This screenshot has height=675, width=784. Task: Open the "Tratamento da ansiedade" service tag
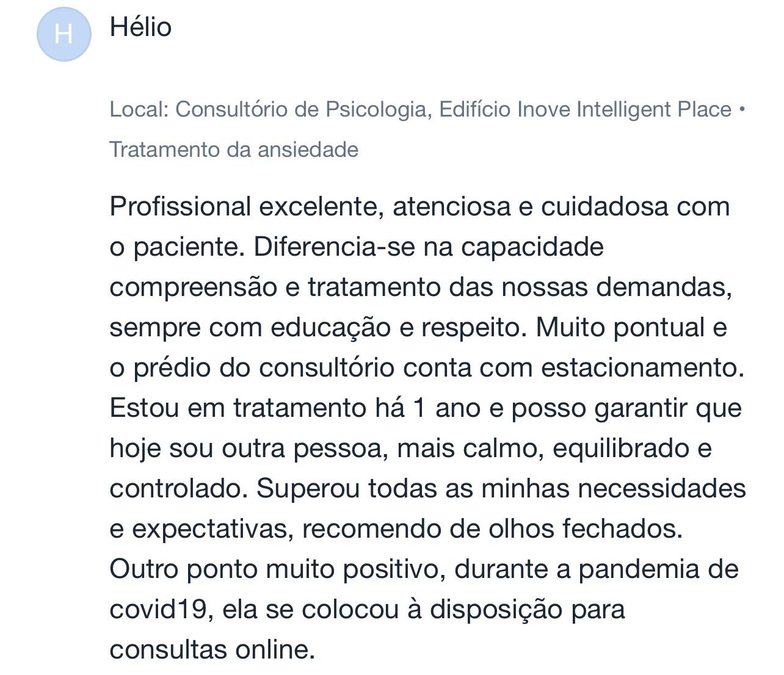(x=234, y=150)
